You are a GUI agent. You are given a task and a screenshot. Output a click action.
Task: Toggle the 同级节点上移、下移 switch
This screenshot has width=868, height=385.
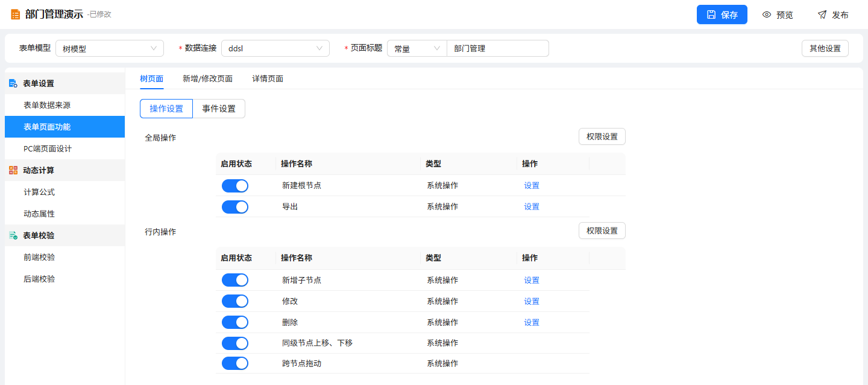[x=235, y=343]
